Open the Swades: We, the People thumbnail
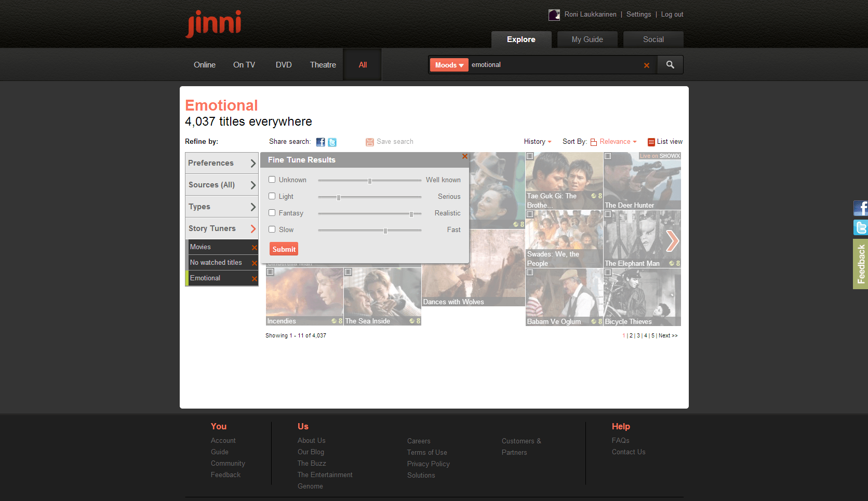 pyautogui.click(x=564, y=239)
